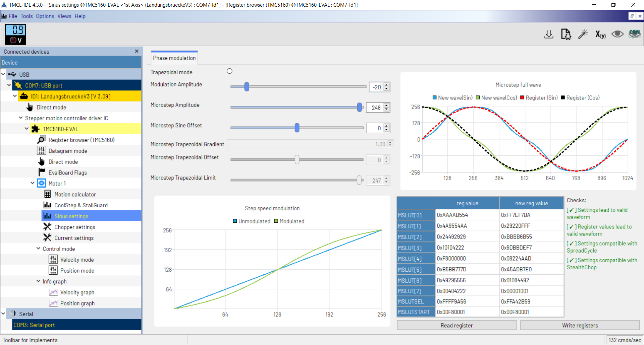Click the USB icon in device tree
Image resolution: width=644 pixels, height=345 pixels.
(x=12, y=74)
